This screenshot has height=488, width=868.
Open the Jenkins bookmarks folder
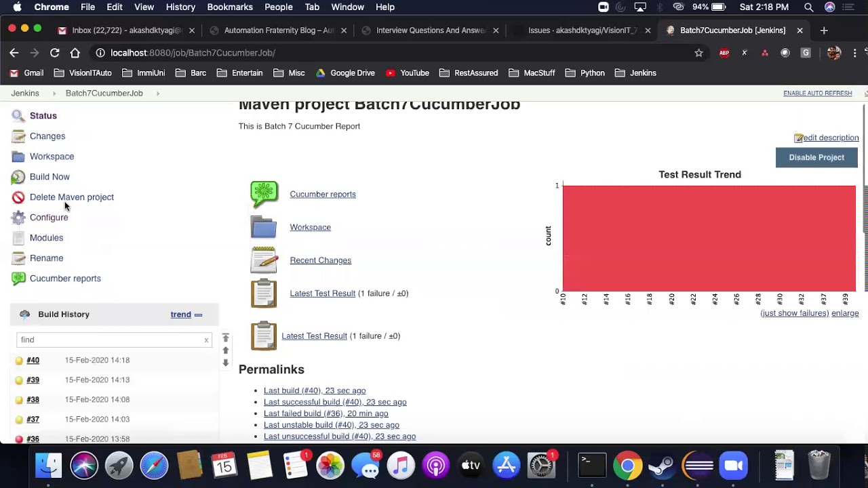coord(635,73)
